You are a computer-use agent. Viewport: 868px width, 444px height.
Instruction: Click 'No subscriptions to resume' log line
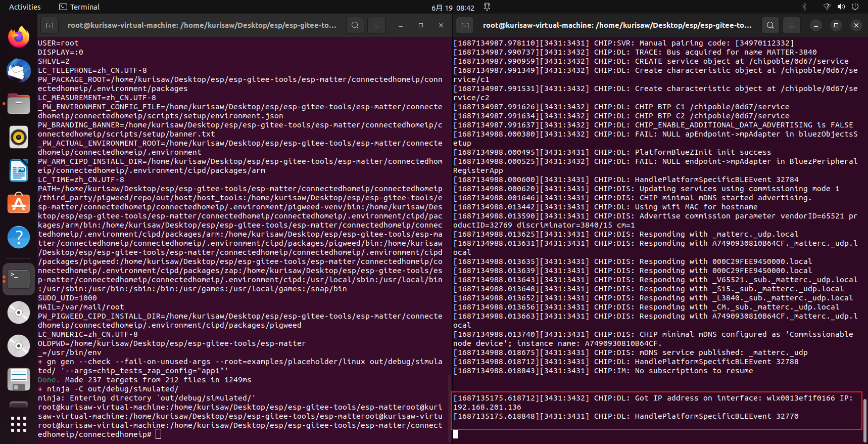[x=603, y=371]
